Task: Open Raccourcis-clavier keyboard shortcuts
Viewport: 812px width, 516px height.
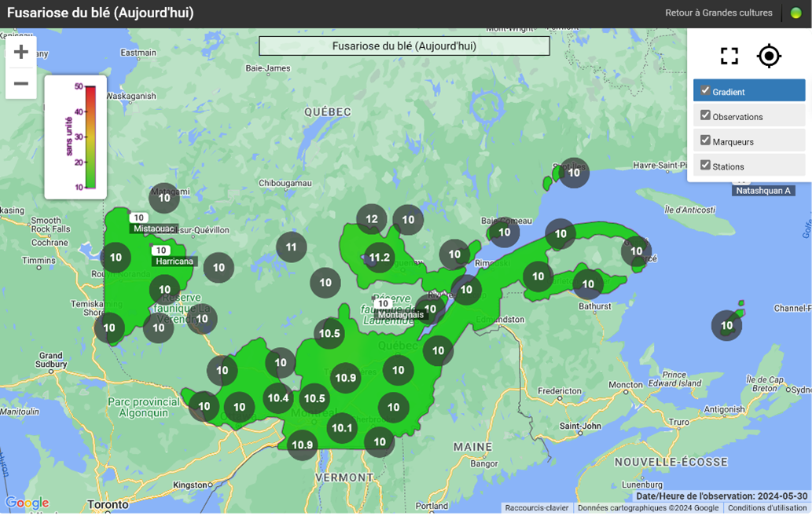Action: tap(537, 508)
